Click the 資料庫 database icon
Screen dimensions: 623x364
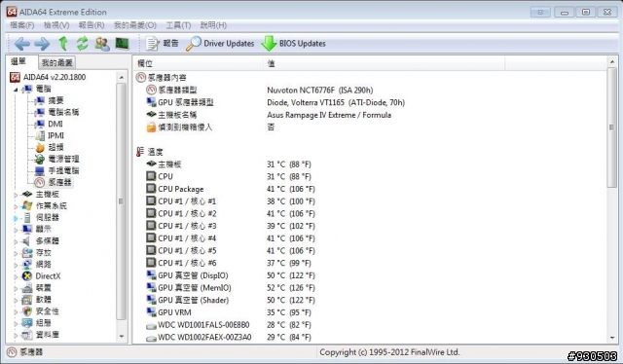(27, 335)
